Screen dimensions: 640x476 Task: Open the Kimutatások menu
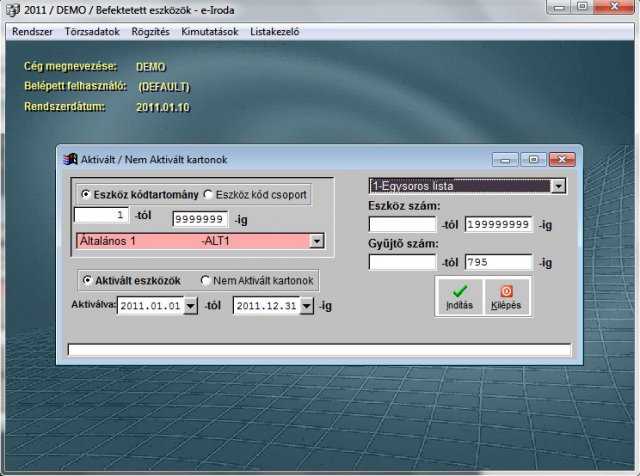click(212, 31)
